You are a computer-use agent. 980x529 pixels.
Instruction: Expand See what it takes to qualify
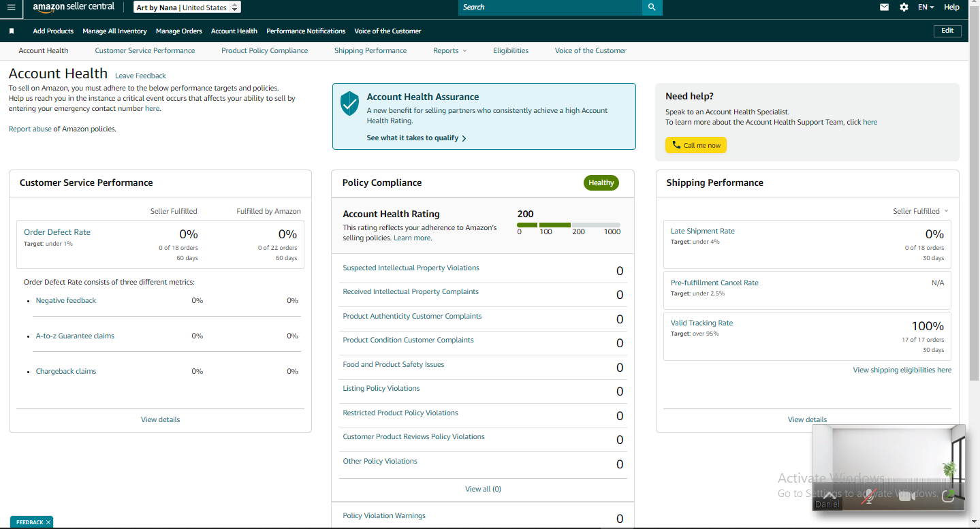point(416,138)
